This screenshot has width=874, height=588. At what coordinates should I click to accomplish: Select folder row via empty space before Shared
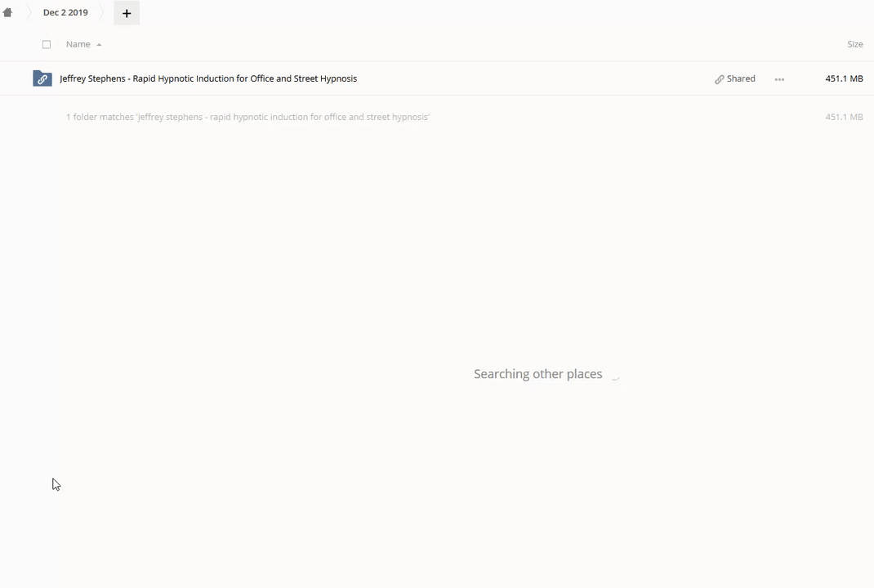pyautogui.click(x=535, y=78)
